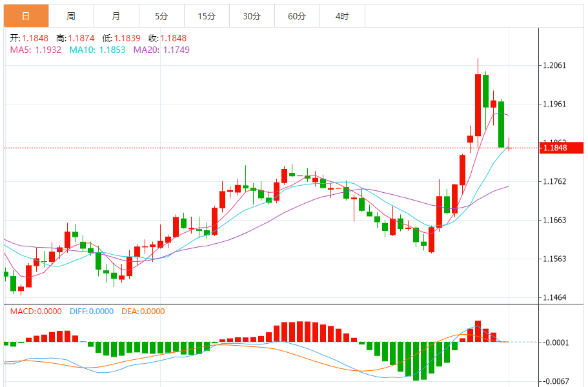Image resolution: width=588 pixels, height=387 pixels.
Task: Click the MACD value label
Action: tap(35, 312)
